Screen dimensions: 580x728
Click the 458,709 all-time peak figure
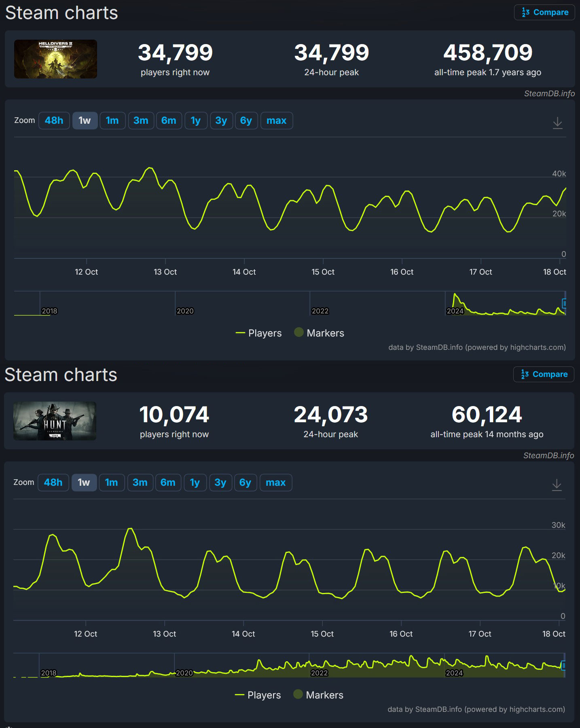488,53
